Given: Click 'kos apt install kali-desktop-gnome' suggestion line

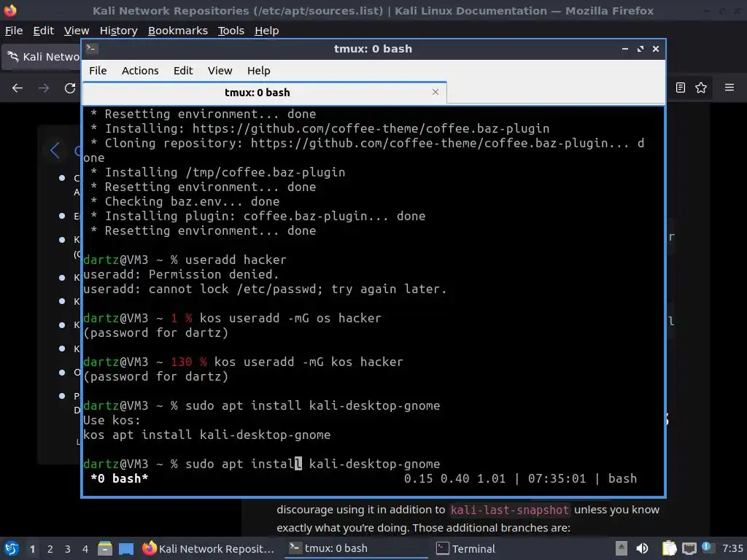Looking at the screenshot, I should tap(206, 435).
